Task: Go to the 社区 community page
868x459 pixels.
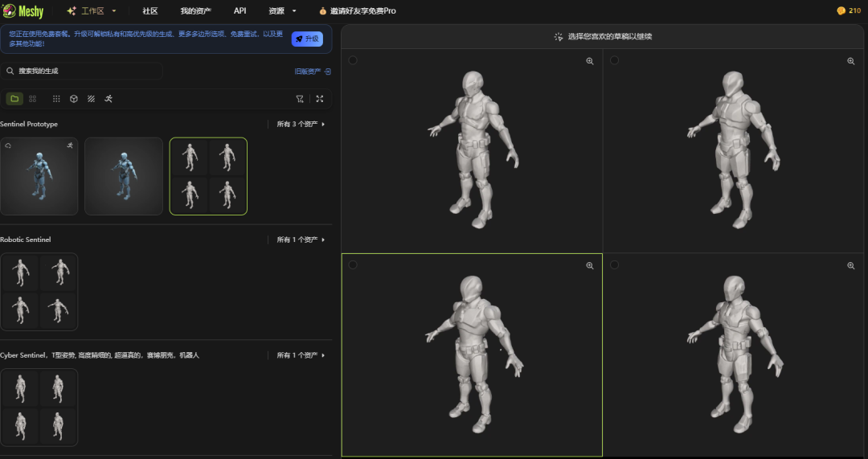Action: coord(150,10)
